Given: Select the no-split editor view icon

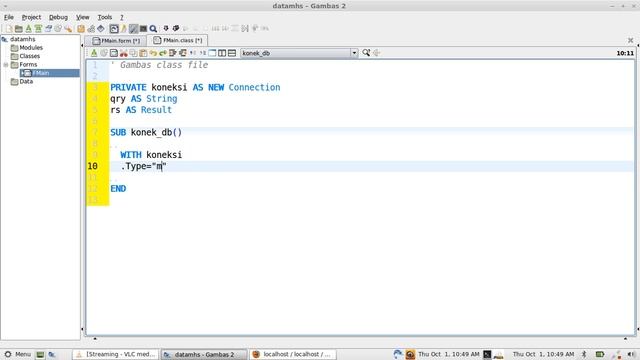Looking at the screenshot, I should coord(212,53).
